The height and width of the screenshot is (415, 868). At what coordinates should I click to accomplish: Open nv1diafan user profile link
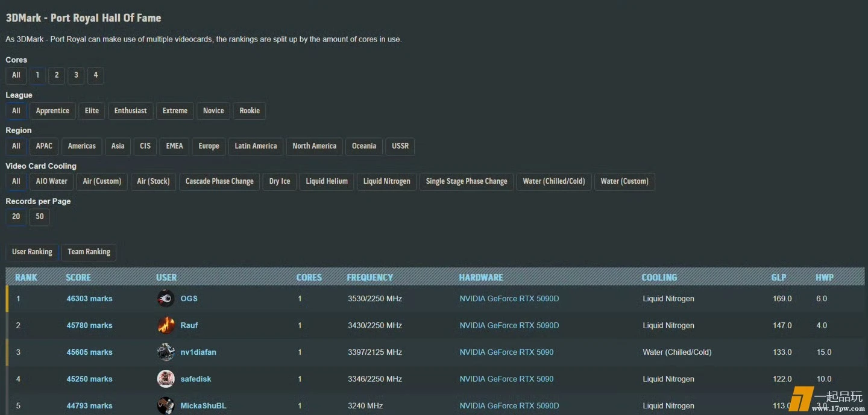tap(198, 352)
